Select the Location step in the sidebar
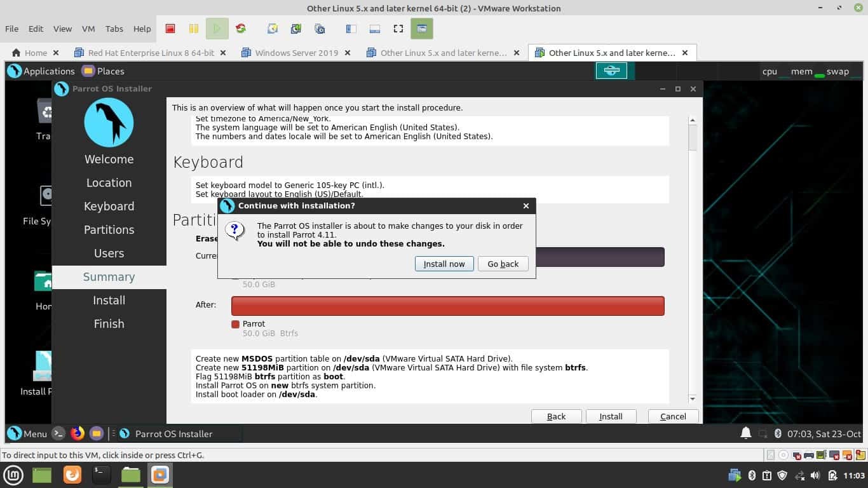The height and width of the screenshot is (488, 868). [x=109, y=182]
